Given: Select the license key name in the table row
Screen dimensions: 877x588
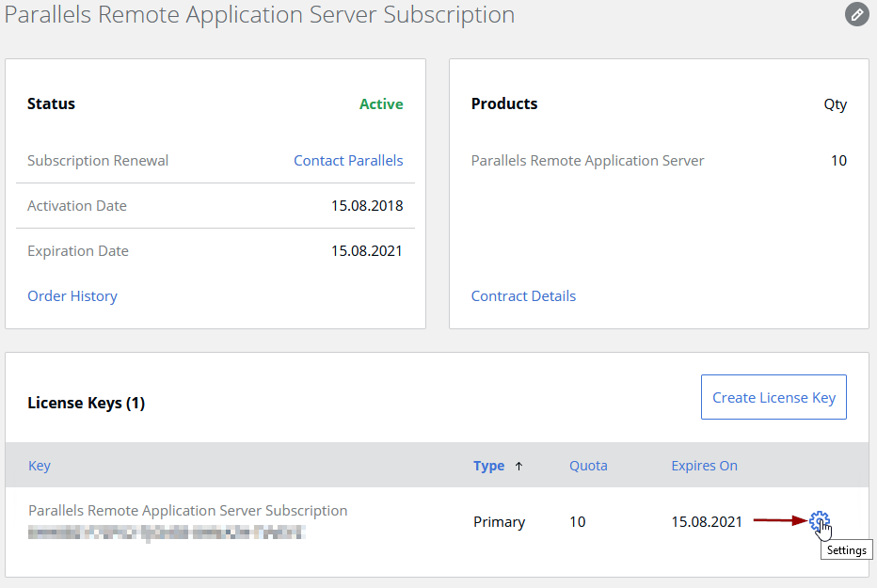Looking at the screenshot, I should pos(188,511).
